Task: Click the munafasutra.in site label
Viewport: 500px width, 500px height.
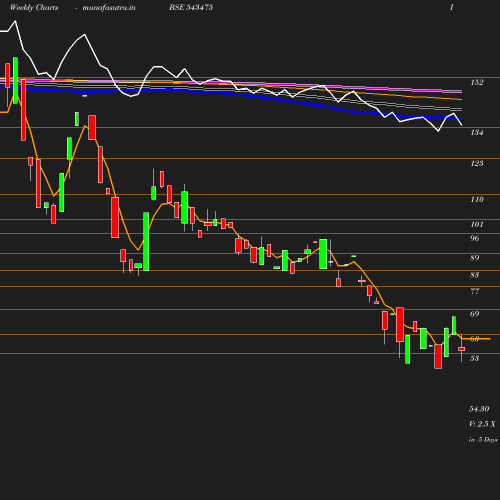Action: tap(109, 8)
